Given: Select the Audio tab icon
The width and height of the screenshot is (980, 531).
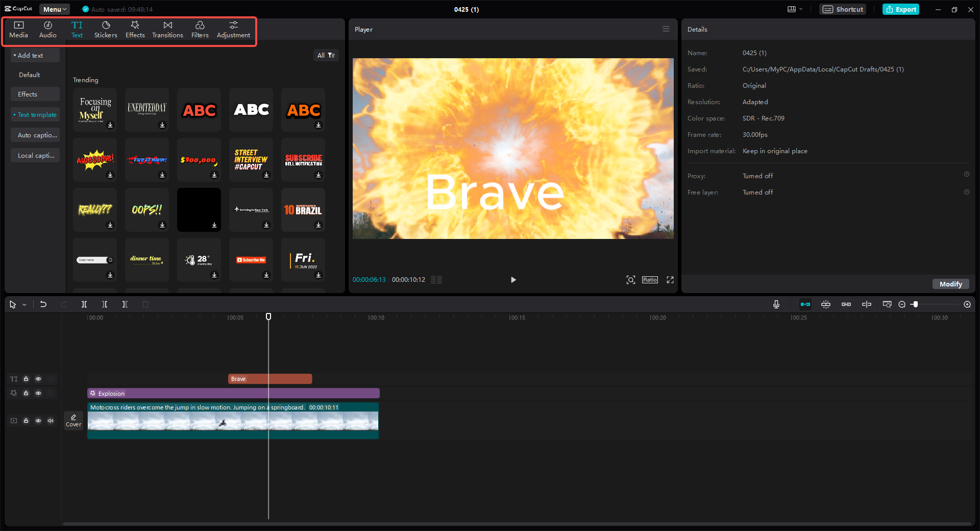Looking at the screenshot, I should pos(47,29).
